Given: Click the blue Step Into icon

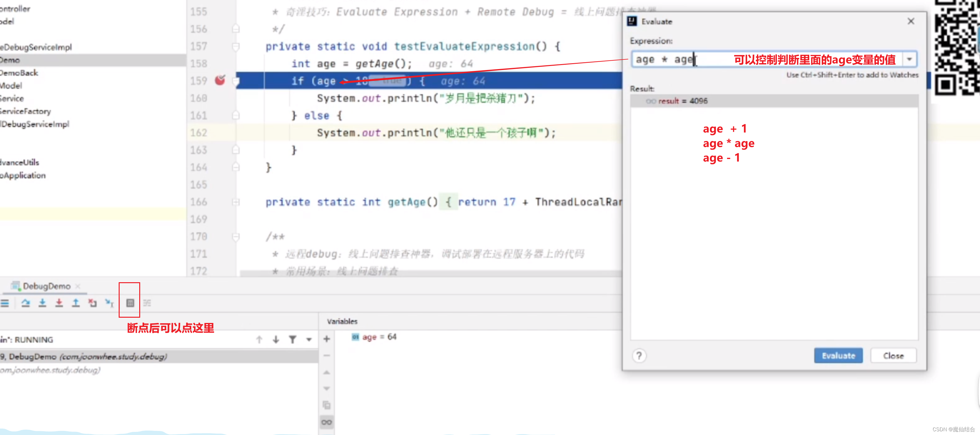Looking at the screenshot, I should (x=42, y=303).
